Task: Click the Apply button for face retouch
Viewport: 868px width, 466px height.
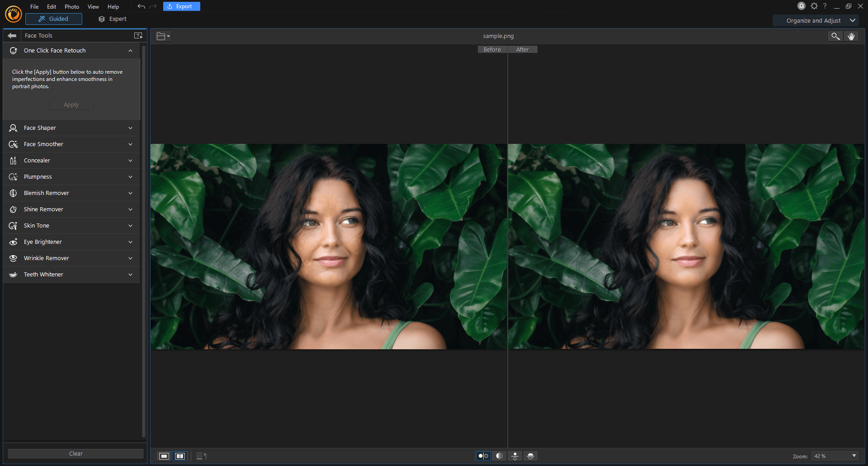Action: 71,105
